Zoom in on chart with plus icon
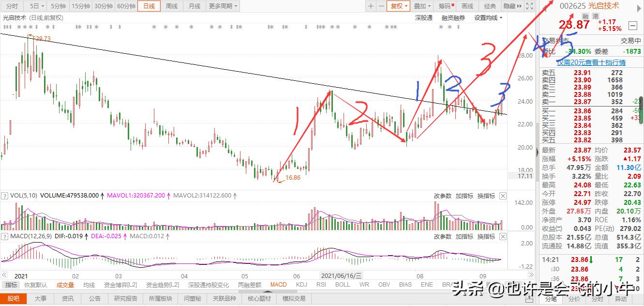This screenshot has width=644, height=306. click(x=370, y=6)
